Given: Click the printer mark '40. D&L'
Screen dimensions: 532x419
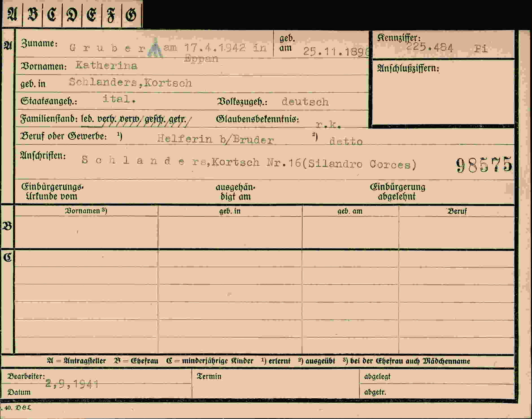Looking at the screenshot, I should [x=18, y=408].
